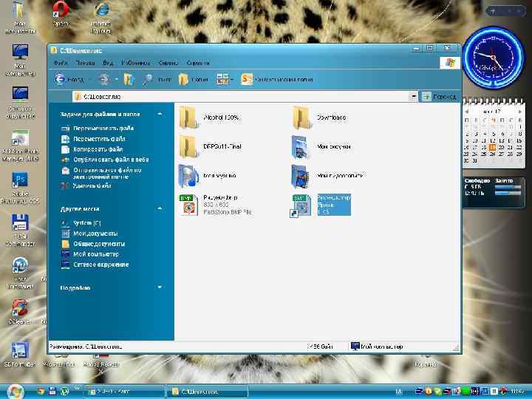
Task: Open the Правка menu
Action: [x=85, y=63]
